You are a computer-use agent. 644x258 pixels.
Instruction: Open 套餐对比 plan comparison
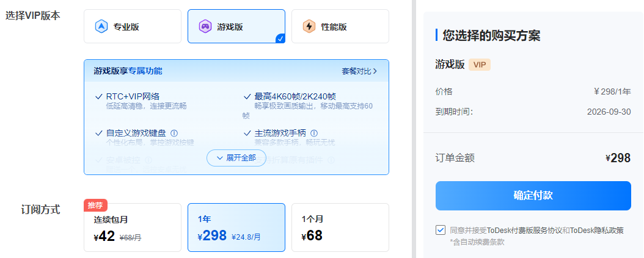point(359,71)
